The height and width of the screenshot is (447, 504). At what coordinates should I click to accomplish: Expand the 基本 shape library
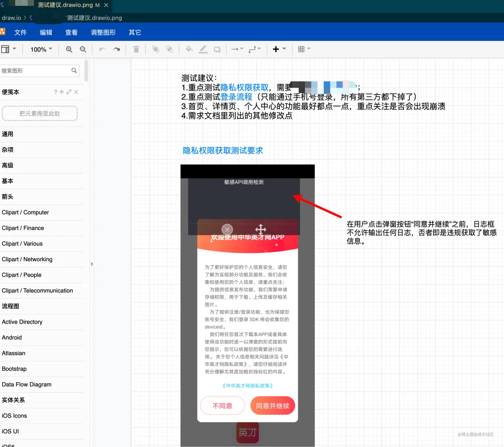click(x=42, y=181)
